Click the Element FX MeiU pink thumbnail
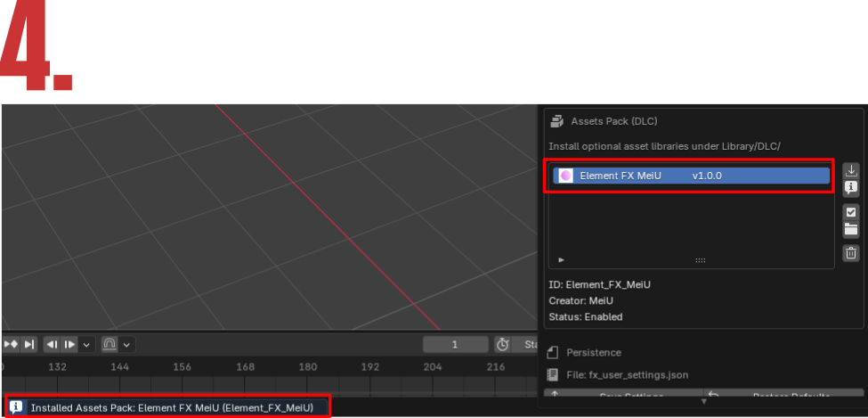868x418 pixels. pyautogui.click(x=565, y=176)
